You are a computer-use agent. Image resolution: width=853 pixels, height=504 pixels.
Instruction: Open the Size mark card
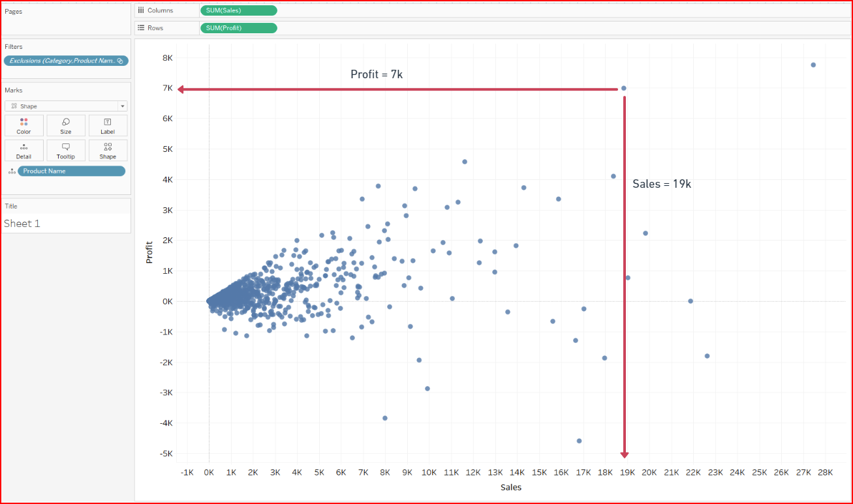pyautogui.click(x=65, y=125)
